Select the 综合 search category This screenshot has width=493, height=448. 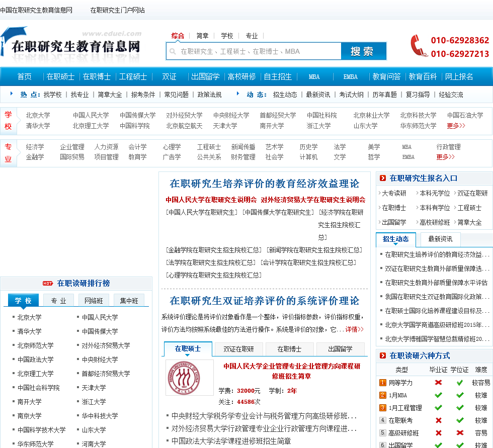pyautogui.click(x=178, y=36)
